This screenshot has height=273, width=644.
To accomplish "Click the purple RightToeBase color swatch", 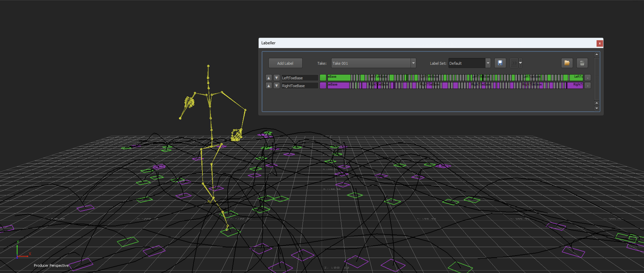I will (323, 85).
